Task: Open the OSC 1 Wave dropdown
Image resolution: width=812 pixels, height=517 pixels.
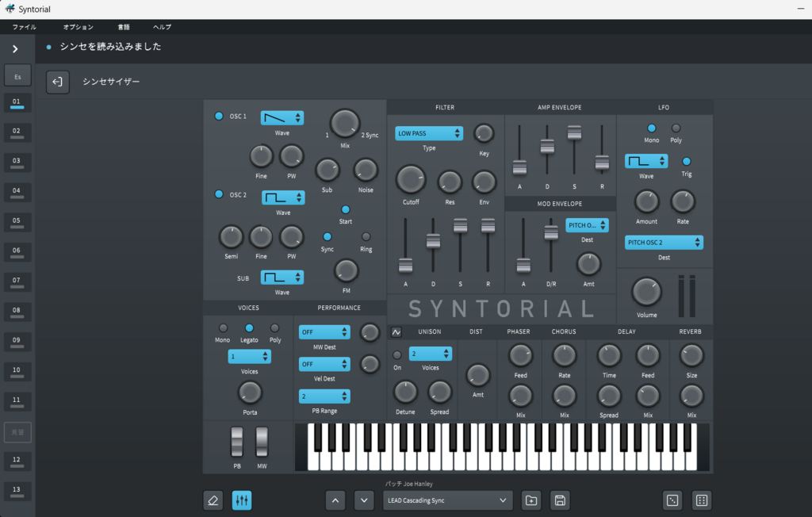Action: point(282,118)
